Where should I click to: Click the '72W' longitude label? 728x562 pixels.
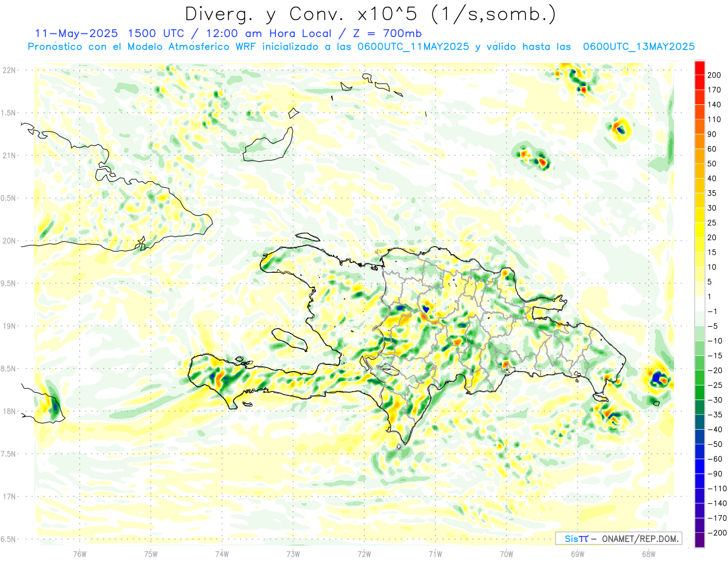tap(364, 553)
